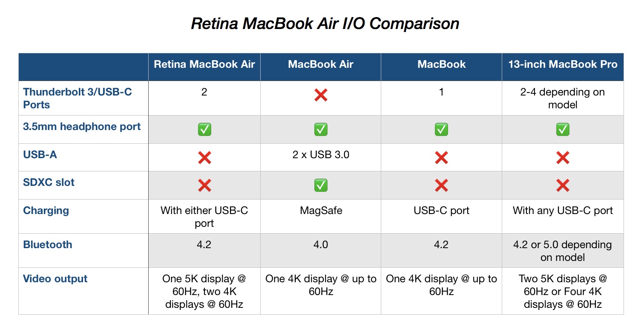Screen dimensions: 644x330
Task: Click the green headphone port checkmark under MacBook
Action: (x=441, y=129)
